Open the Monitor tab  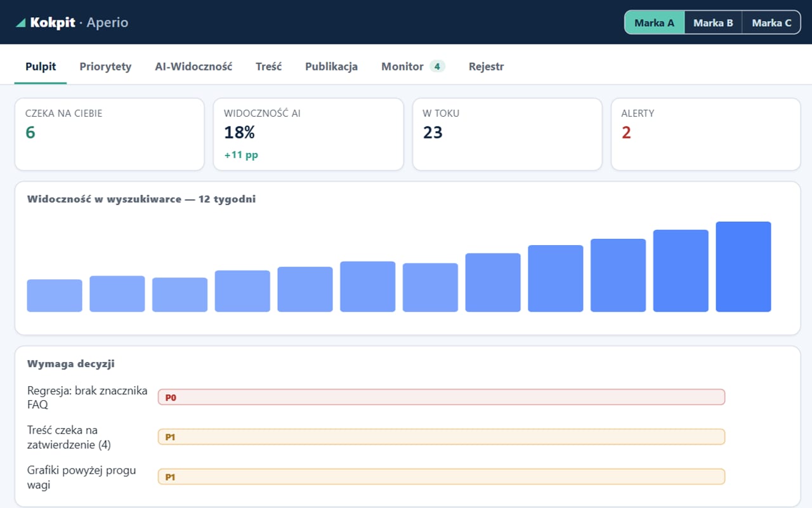[x=413, y=66]
